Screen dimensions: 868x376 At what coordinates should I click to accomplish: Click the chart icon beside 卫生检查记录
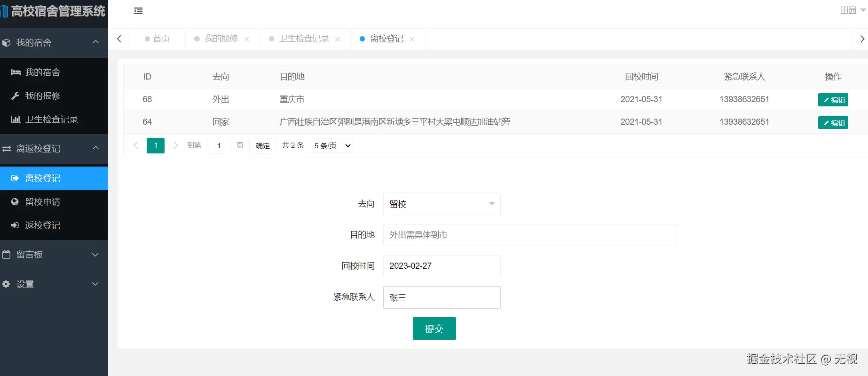click(16, 120)
